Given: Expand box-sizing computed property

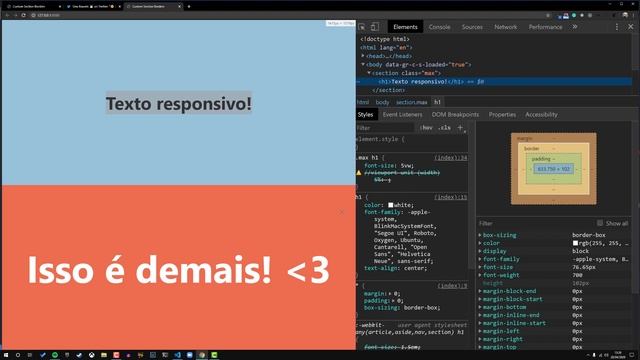Looking at the screenshot, I should [x=480, y=235].
